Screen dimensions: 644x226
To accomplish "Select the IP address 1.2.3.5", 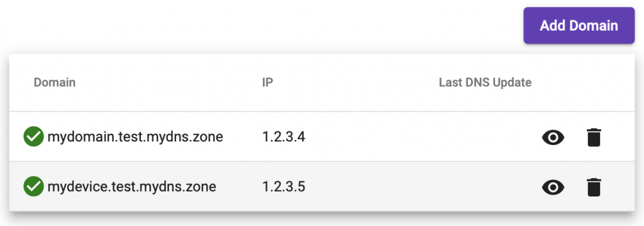I will [x=284, y=186].
